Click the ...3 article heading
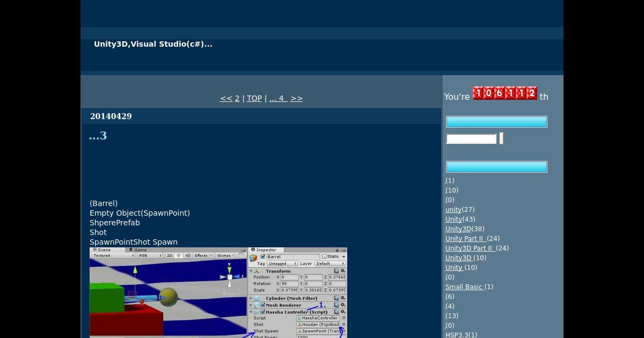Viewport: 644px width, 338px height. 98,136
